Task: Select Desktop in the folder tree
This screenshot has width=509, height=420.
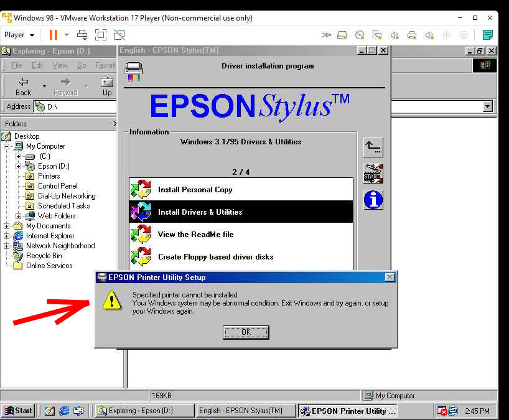Action: 27,136
